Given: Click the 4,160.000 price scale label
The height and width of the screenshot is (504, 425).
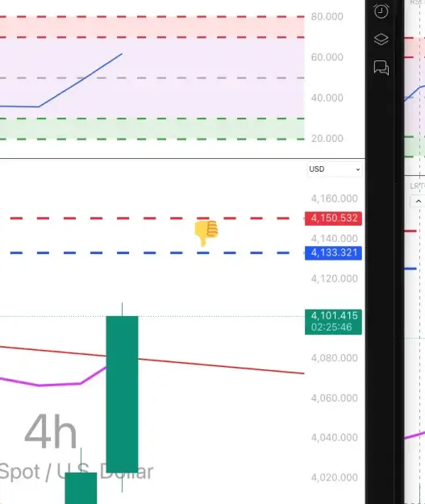Looking at the screenshot, I should (x=335, y=198).
